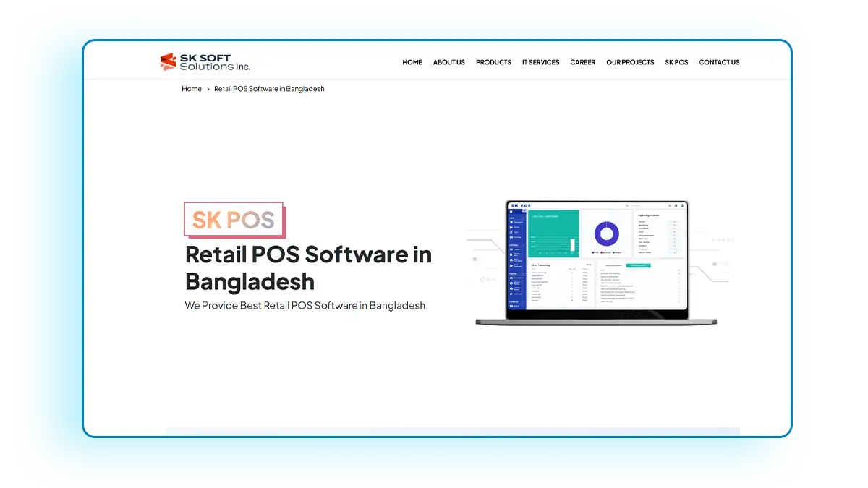Open the hamburger menu atop the SK POS sidebar
This screenshot has height=488, width=868.
523,210
